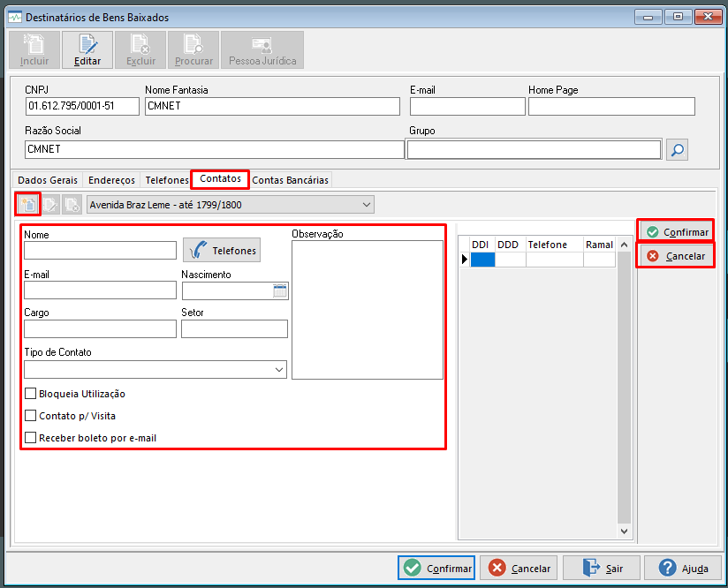Select the DDI cell in phone grid
728x588 pixels.
[482, 260]
